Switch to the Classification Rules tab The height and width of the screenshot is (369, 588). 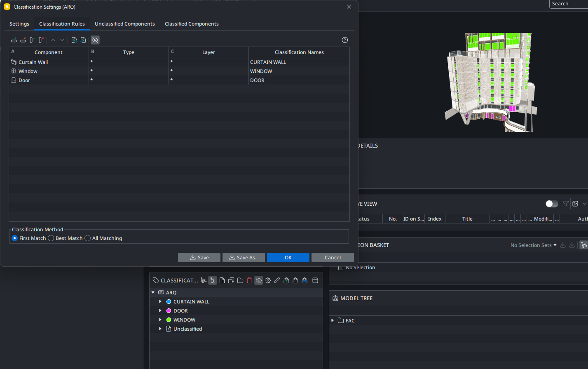click(62, 24)
